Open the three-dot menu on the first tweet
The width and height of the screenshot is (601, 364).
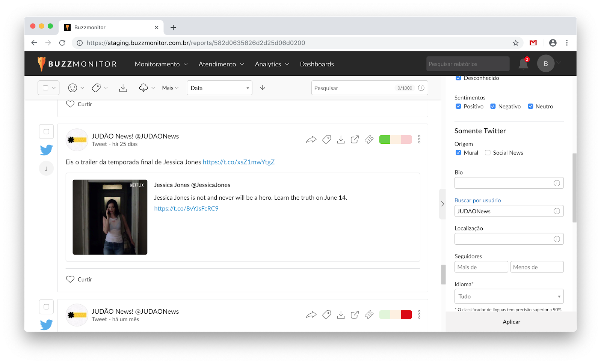click(419, 140)
